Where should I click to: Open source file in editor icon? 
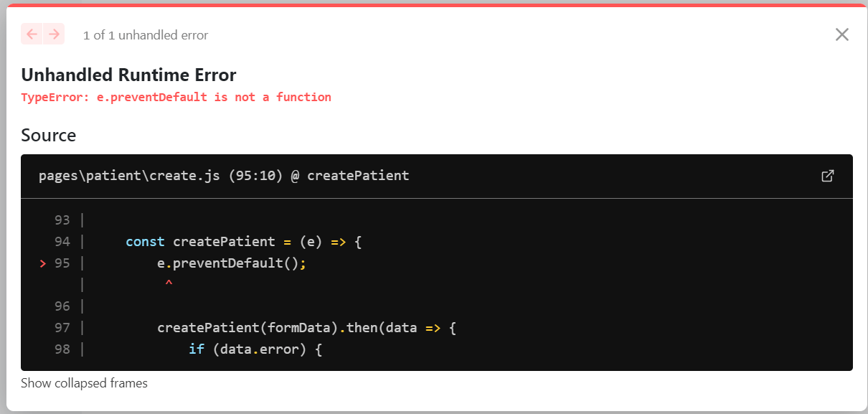[827, 176]
